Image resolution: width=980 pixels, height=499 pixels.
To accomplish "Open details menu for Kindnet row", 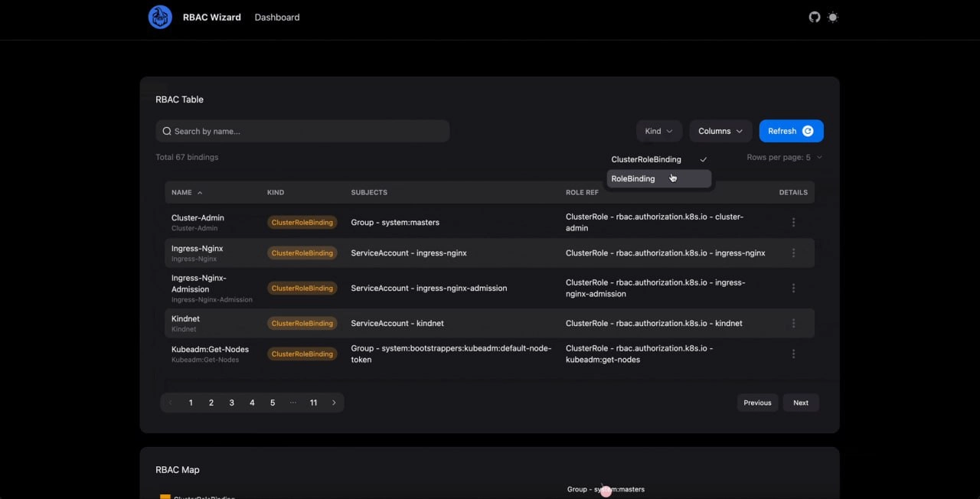I will pos(793,323).
